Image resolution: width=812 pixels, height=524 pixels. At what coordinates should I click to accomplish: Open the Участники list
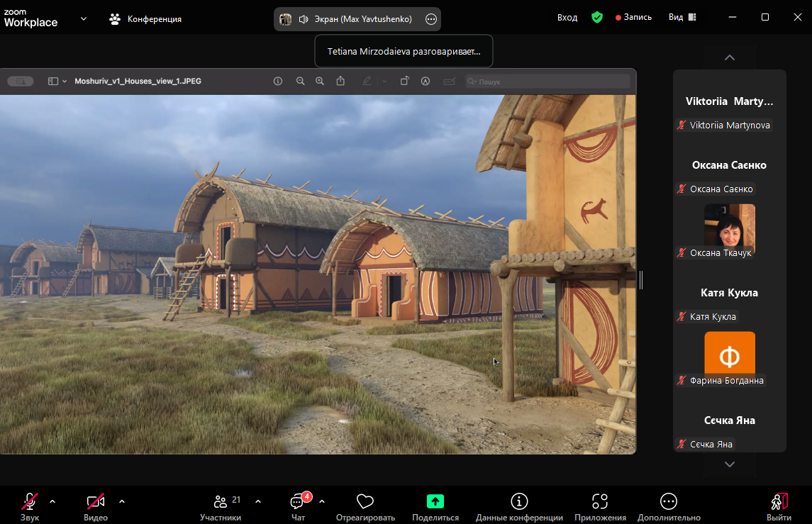click(x=221, y=506)
